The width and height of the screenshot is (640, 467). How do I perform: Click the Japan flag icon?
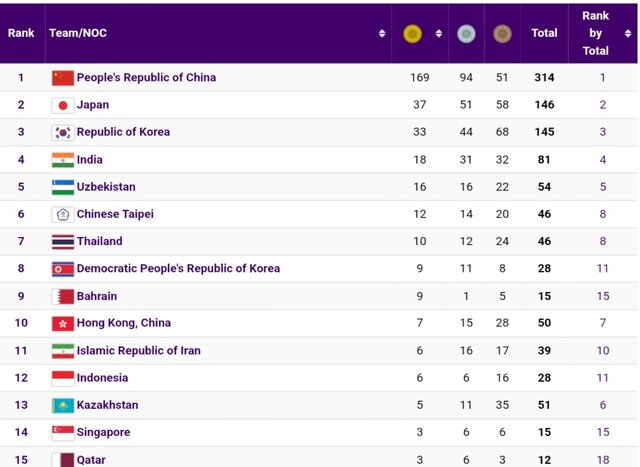coord(62,105)
